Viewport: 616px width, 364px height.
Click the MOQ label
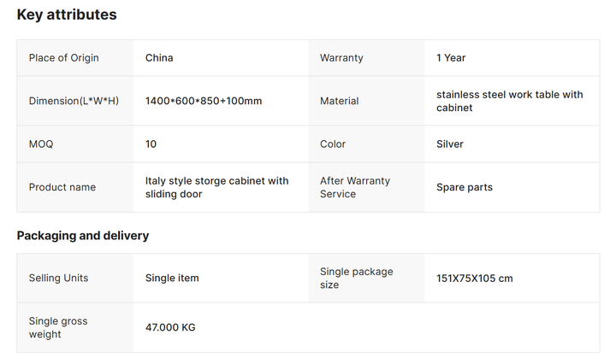point(41,144)
